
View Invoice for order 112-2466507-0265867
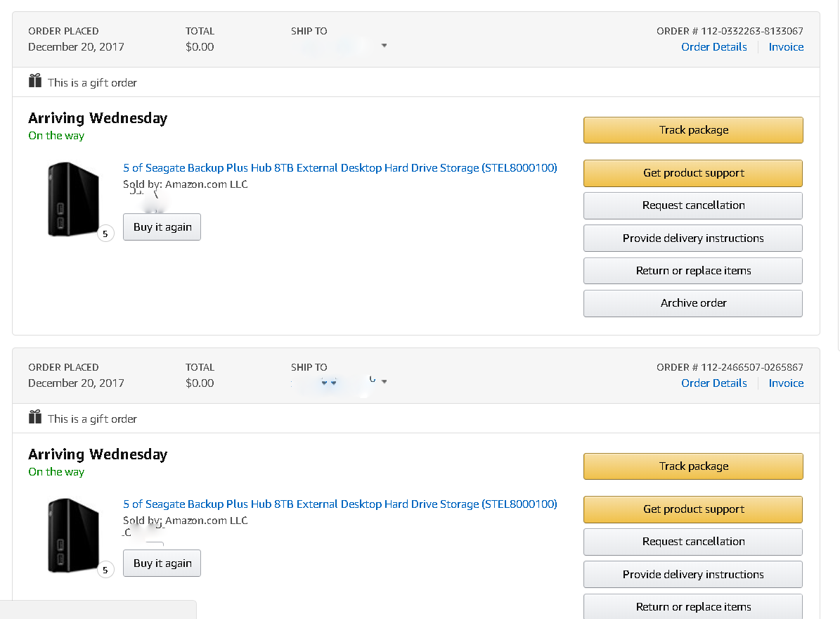786,383
